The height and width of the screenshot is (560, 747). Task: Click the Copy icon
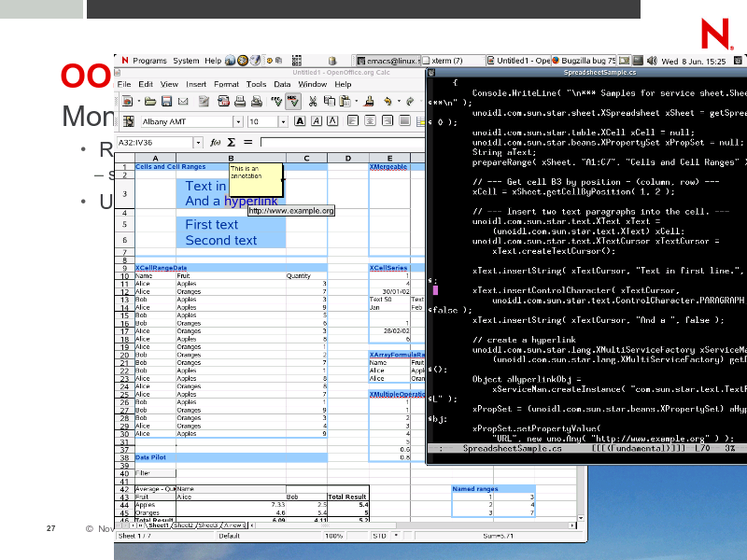[329, 101]
